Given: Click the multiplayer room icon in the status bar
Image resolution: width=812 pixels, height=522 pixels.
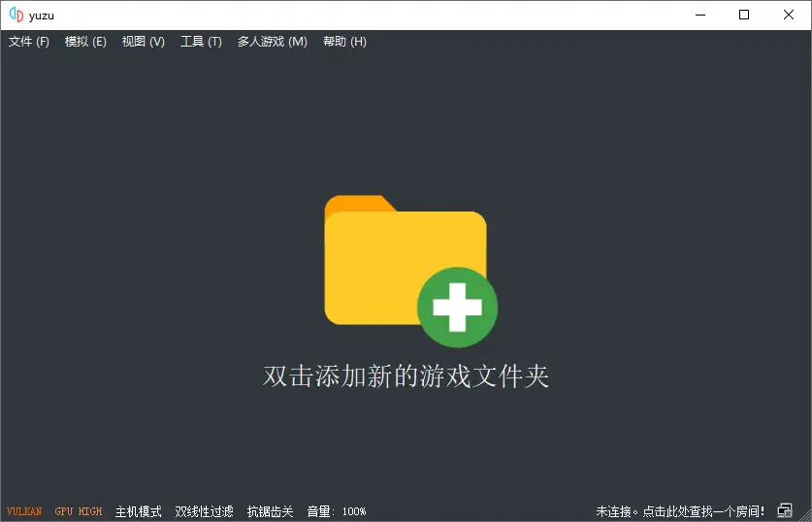Looking at the screenshot, I should (x=785, y=511).
